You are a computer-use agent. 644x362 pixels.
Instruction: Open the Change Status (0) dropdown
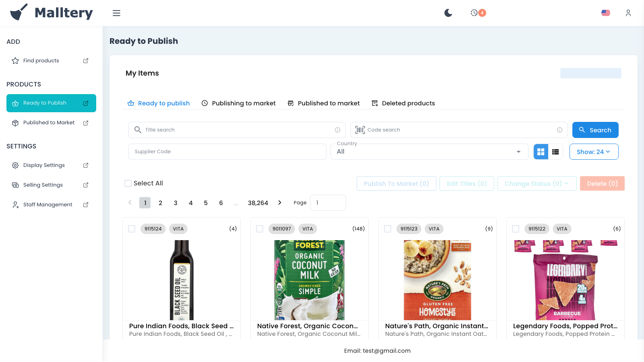tap(537, 183)
